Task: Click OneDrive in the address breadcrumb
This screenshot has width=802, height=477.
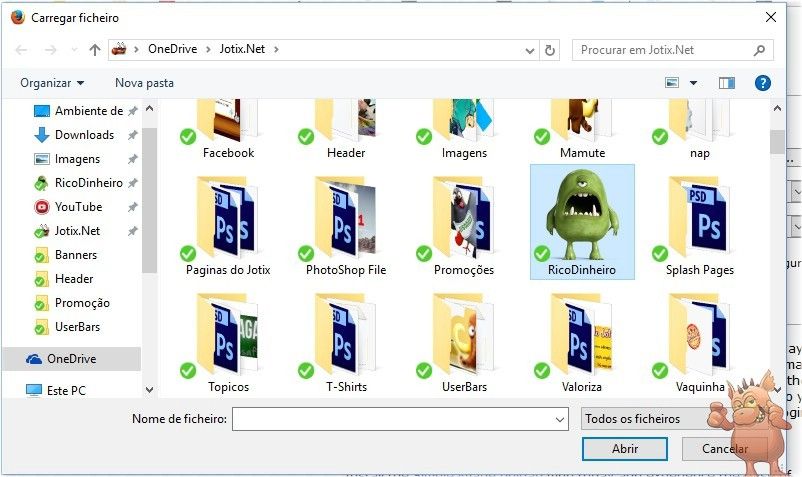Action: [x=172, y=49]
